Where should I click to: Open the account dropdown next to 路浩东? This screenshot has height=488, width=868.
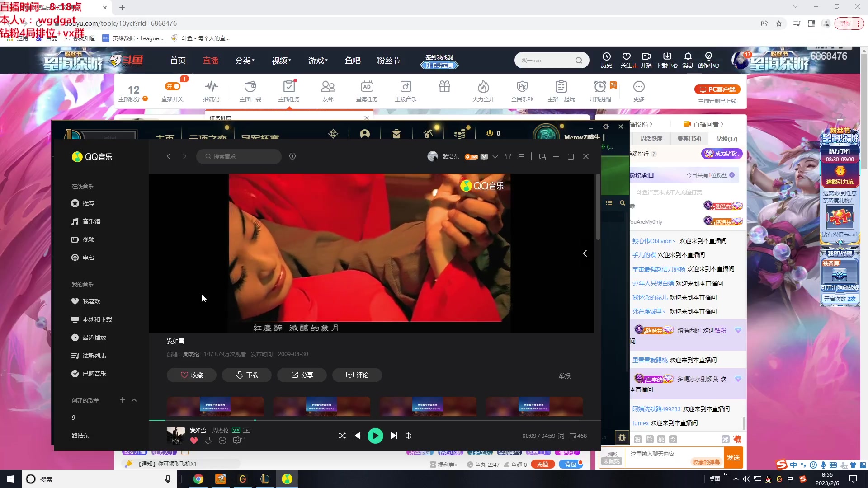495,156
